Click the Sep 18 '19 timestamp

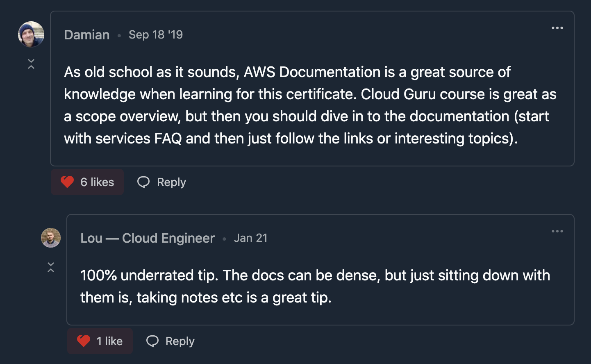point(156,35)
